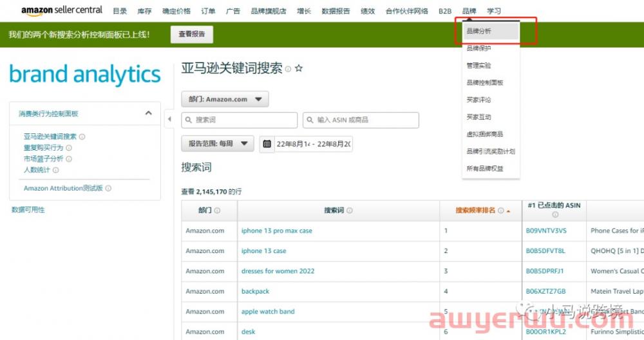This screenshot has height=340, width=644.
Task: Open the 学习 menu
Action: 494,11
